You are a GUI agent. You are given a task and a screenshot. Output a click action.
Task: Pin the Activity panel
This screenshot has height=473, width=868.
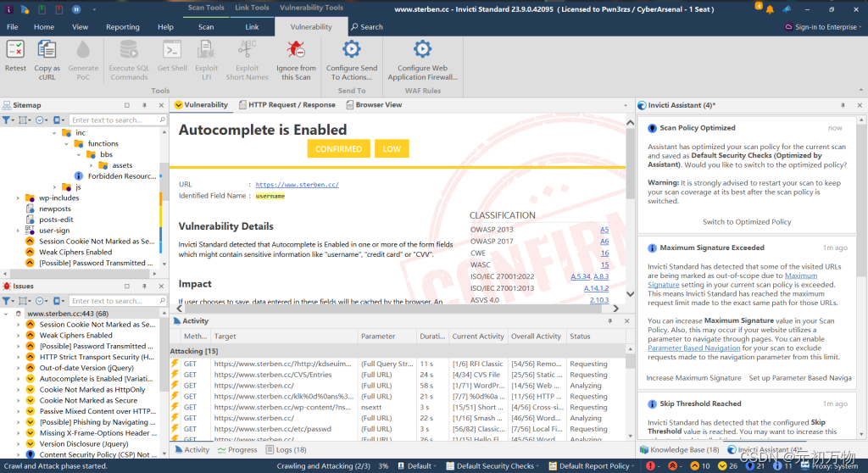(x=610, y=320)
